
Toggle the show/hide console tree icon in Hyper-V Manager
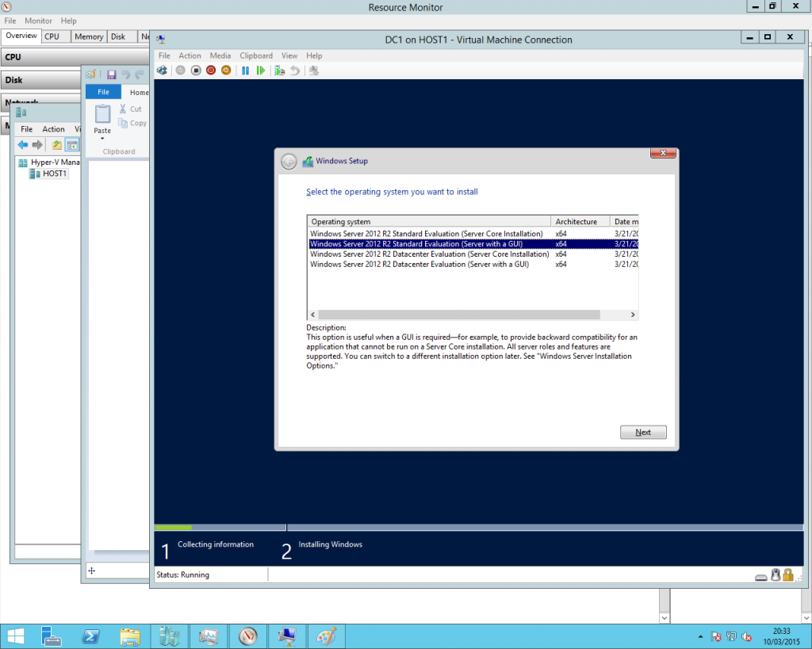click(72, 145)
